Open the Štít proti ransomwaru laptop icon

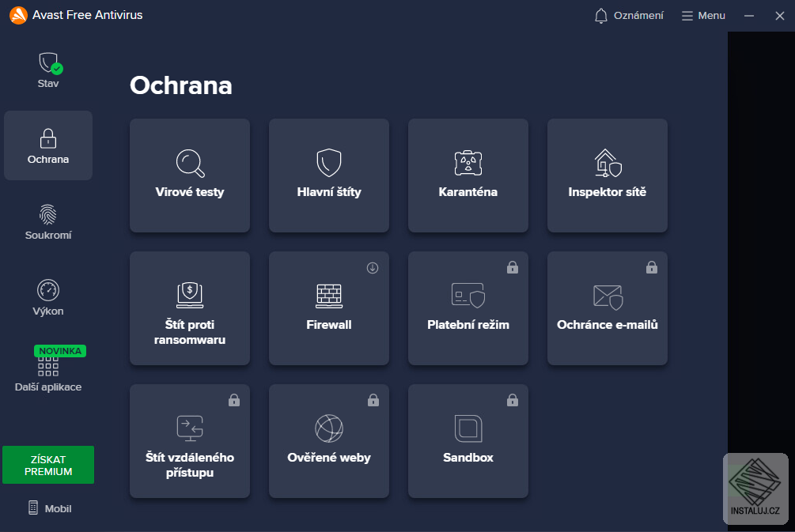[190, 296]
